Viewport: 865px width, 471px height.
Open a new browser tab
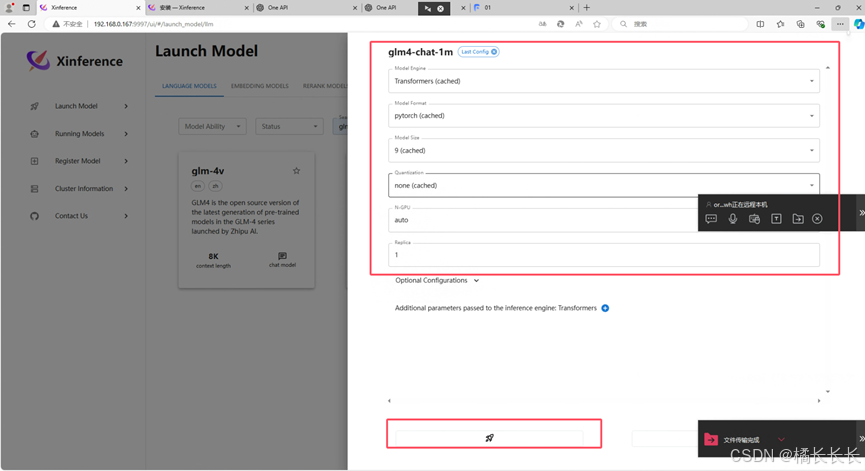(x=586, y=8)
